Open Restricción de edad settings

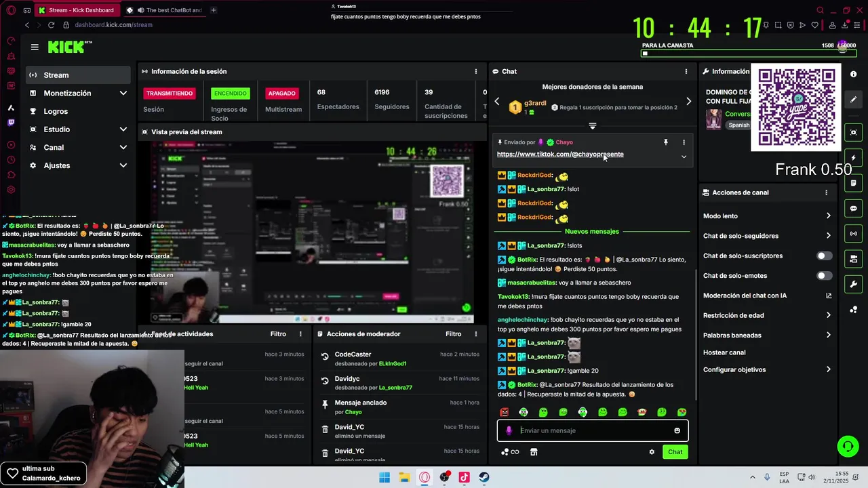tap(767, 315)
